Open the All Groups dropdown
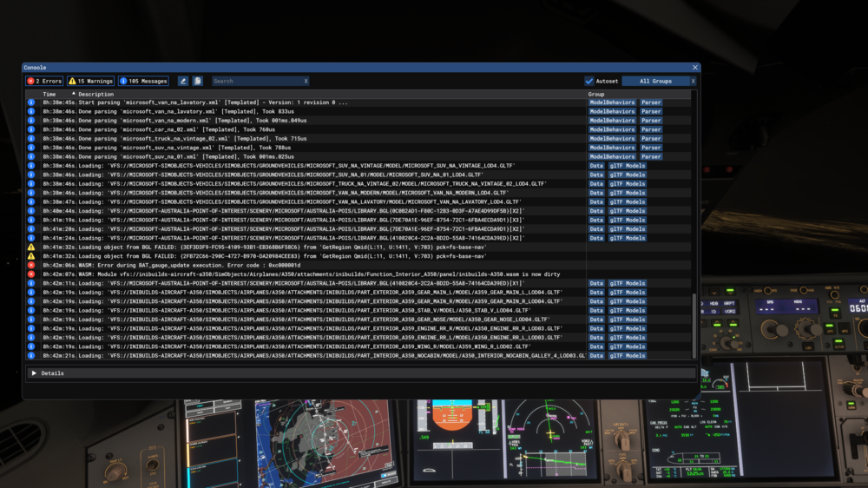The image size is (868, 488). tap(655, 81)
